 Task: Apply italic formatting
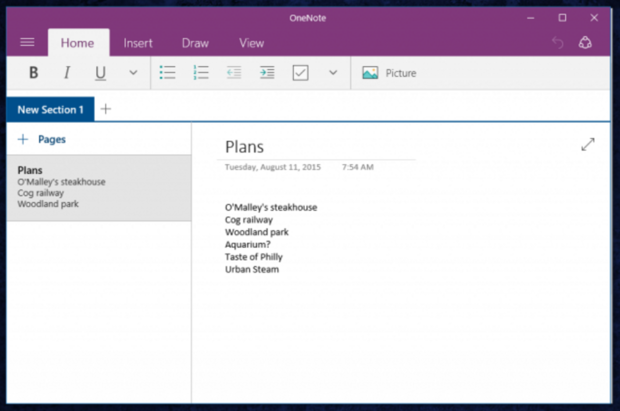pyautogui.click(x=67, y=73)
